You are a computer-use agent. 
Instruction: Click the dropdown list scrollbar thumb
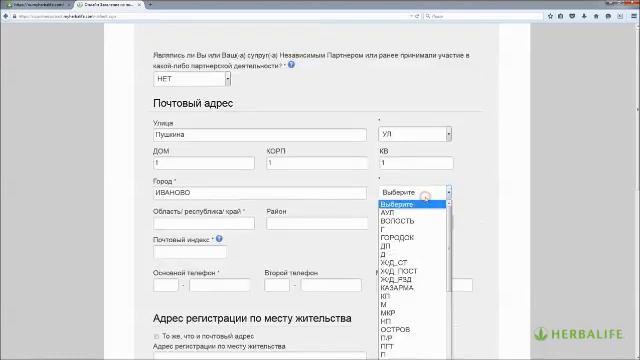(449, 249)
